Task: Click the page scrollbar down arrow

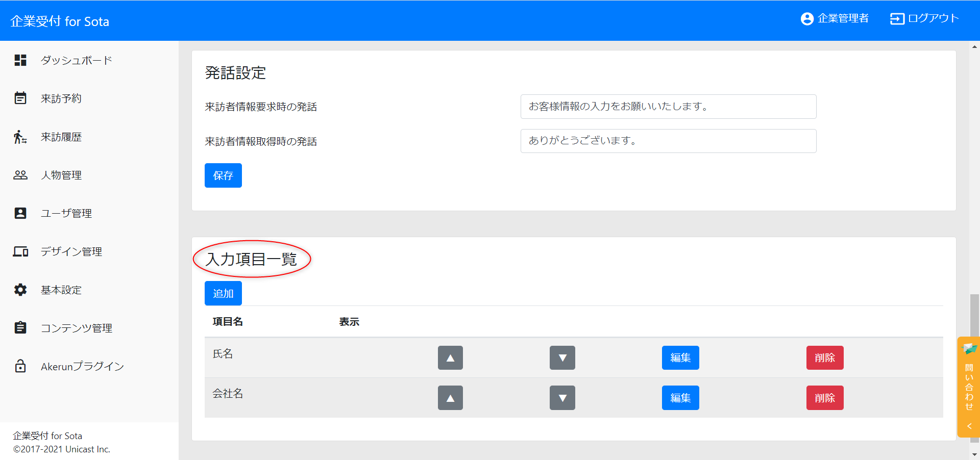Action: [x=974, y=454]
